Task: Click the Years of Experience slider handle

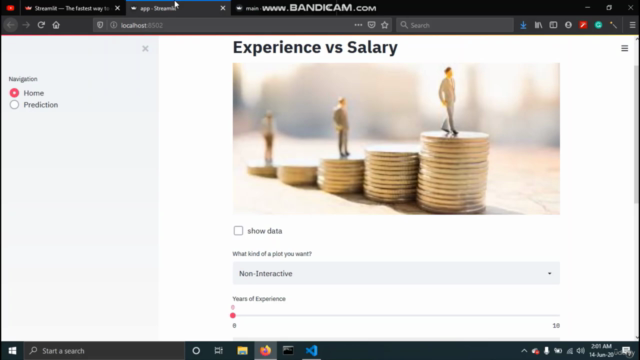Action: 233,316
